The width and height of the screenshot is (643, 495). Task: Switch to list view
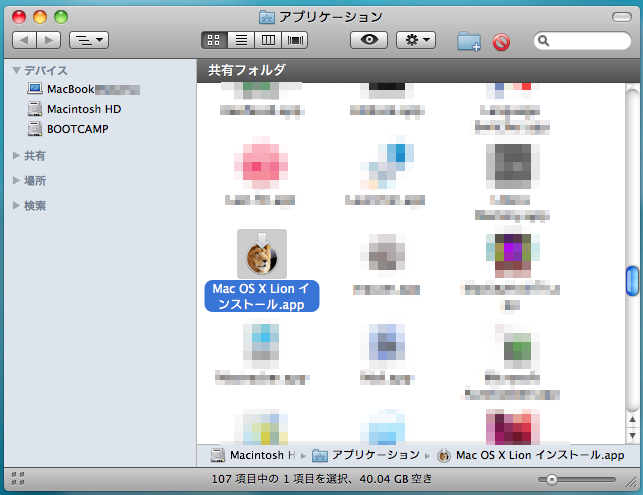pos(241,40)
